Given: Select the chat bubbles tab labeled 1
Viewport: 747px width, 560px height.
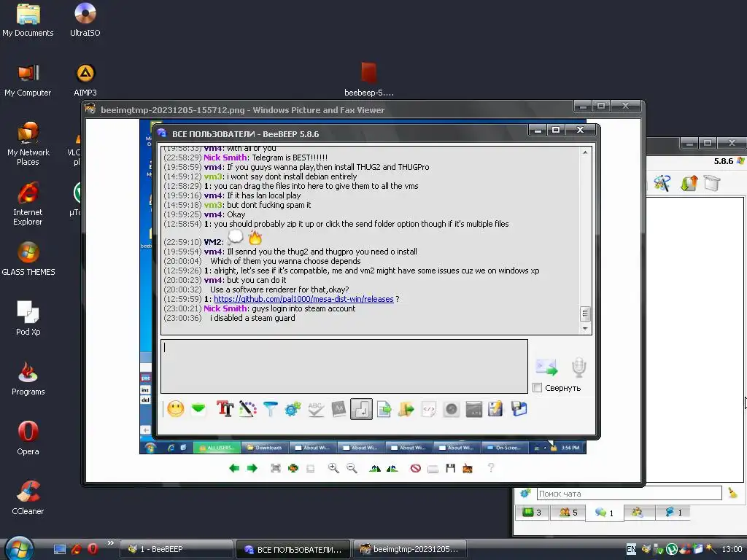Looking at the screenshot, I should (x=604, y=513).
